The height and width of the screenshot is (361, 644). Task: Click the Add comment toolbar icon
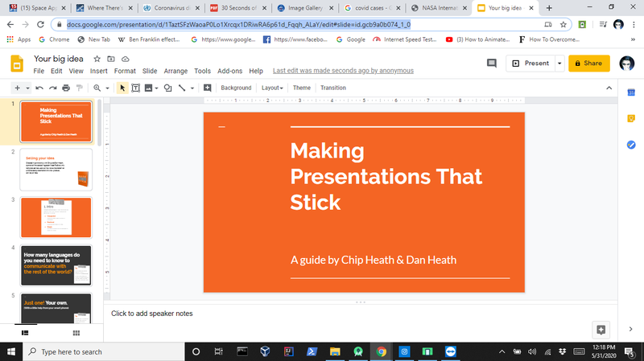coord(207,88)
